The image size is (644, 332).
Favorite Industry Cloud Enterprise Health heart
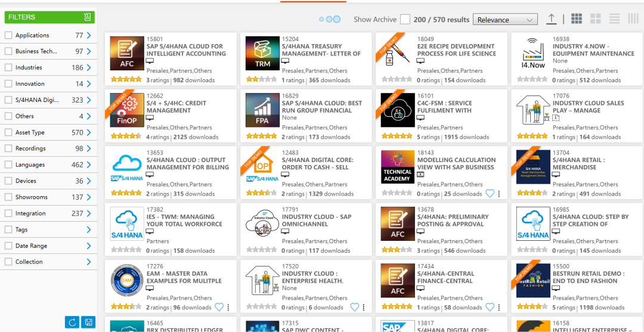point(354,307)
